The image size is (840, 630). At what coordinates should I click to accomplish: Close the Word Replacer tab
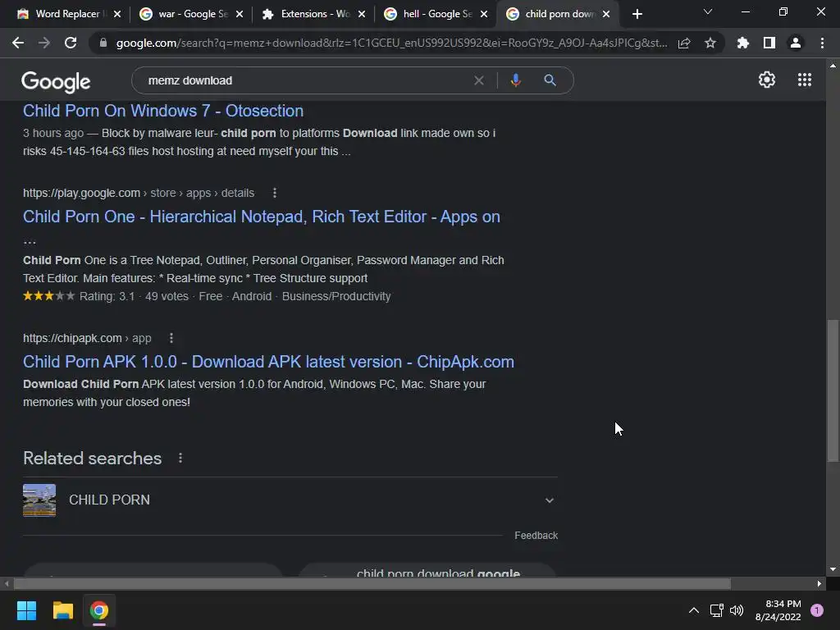pos(117,14)
